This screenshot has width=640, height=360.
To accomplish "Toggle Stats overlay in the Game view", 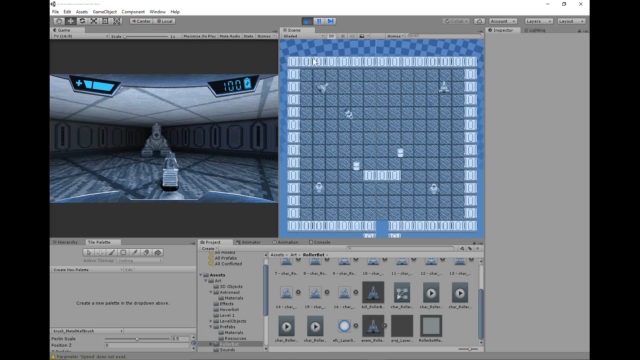I will click(249, 36).
